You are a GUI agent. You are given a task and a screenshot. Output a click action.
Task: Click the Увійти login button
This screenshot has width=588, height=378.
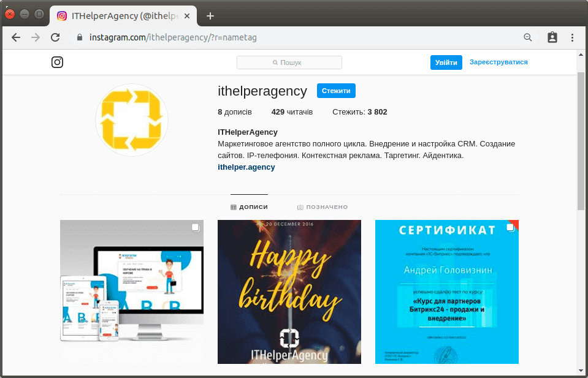click(446, 62)
